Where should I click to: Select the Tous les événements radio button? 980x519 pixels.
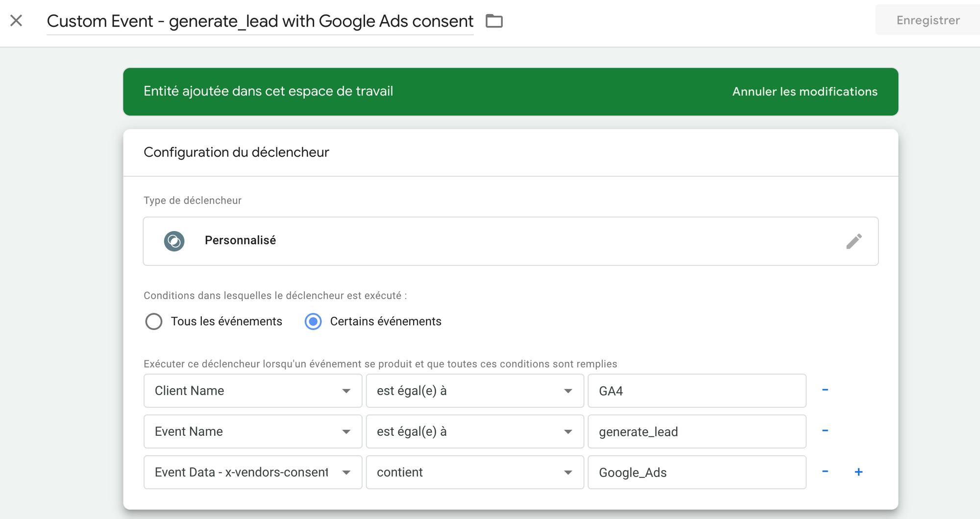(x=154, y=322)
